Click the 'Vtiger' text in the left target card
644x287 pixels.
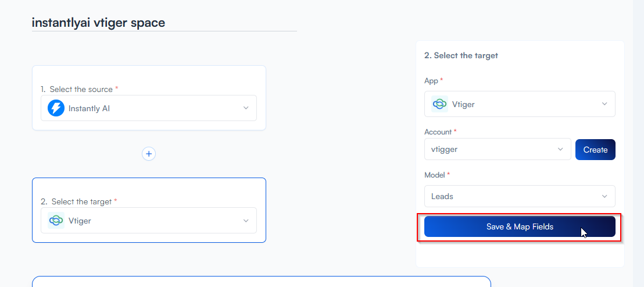tap(80, 221)
